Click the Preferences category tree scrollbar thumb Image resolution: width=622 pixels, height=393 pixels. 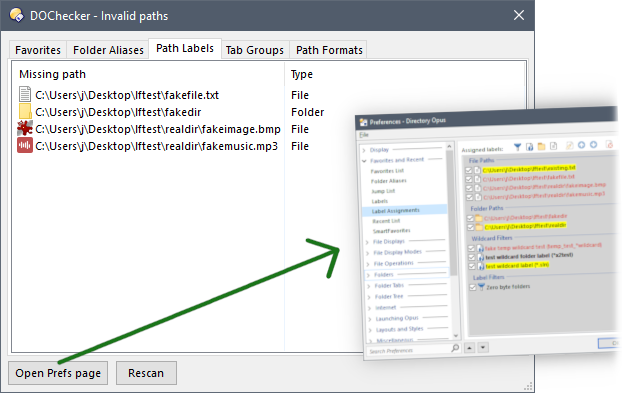pyautogui.click(x=451, y=214)
